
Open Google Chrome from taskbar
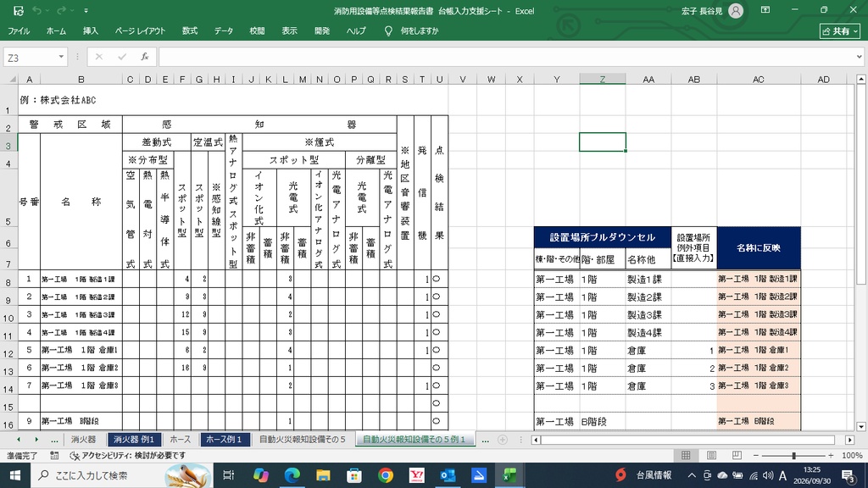click(x=386, y=475)
